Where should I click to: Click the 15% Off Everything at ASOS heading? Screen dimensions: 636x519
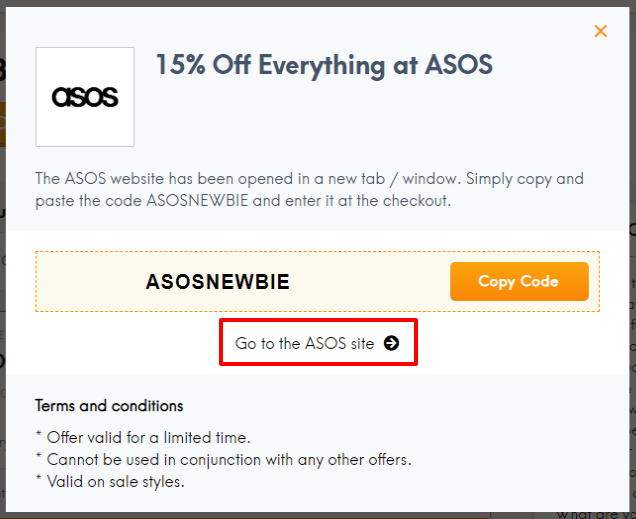pyautogui.click(x=324, y=66)
